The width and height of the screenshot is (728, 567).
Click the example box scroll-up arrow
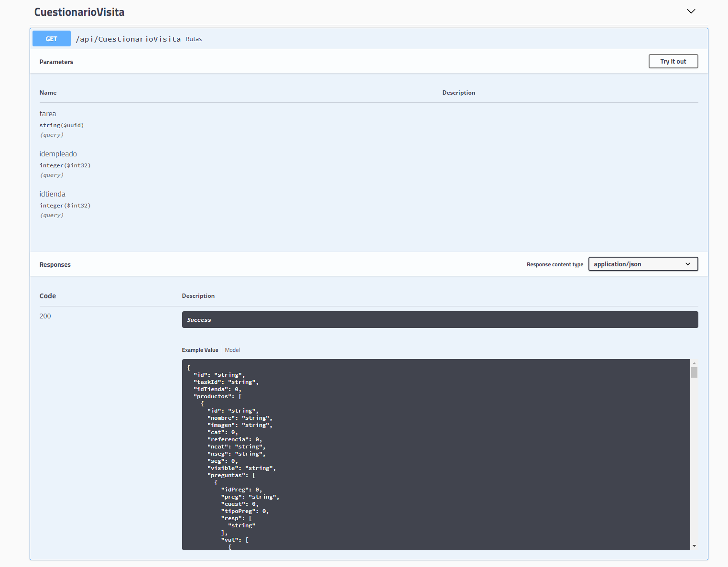coord(694,363)
